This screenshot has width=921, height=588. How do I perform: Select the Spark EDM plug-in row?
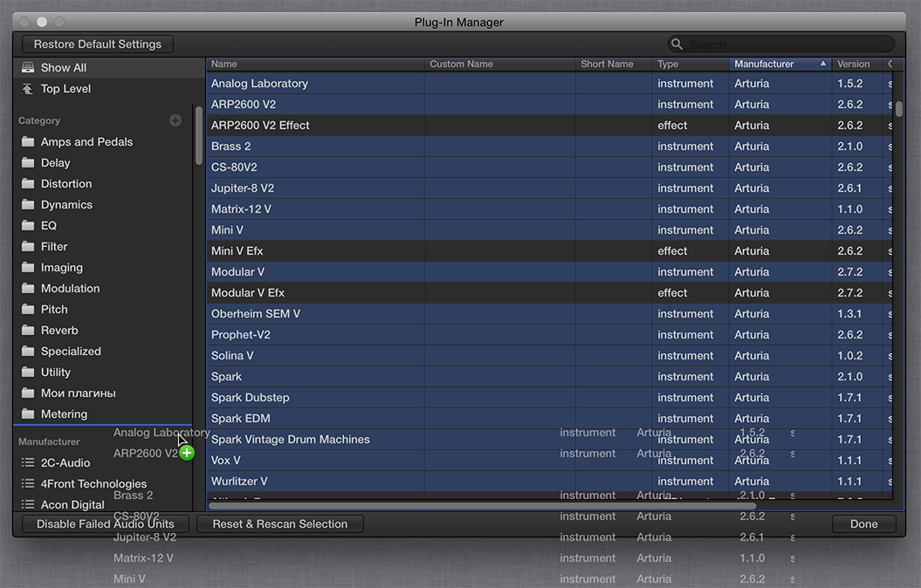pyautogui.click(x=549, y=419)
